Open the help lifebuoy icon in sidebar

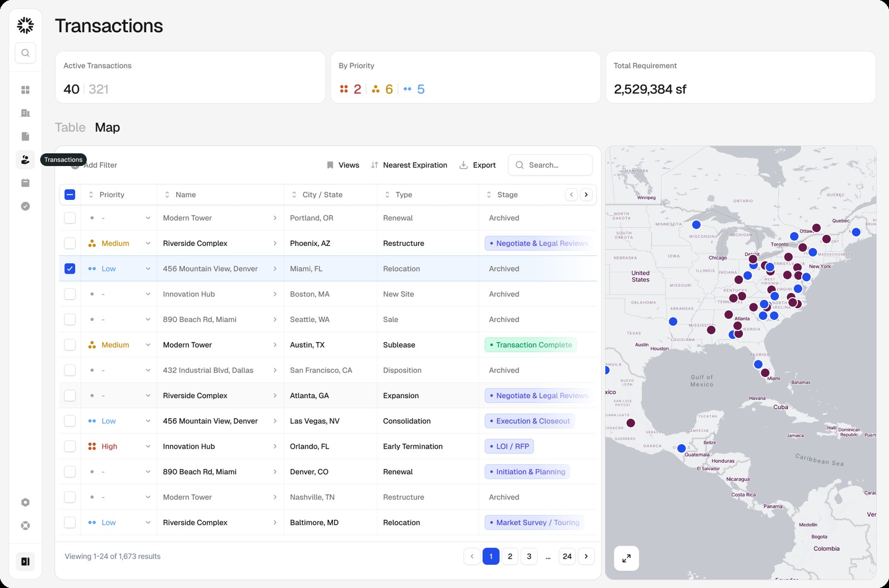tap(25, 525)
